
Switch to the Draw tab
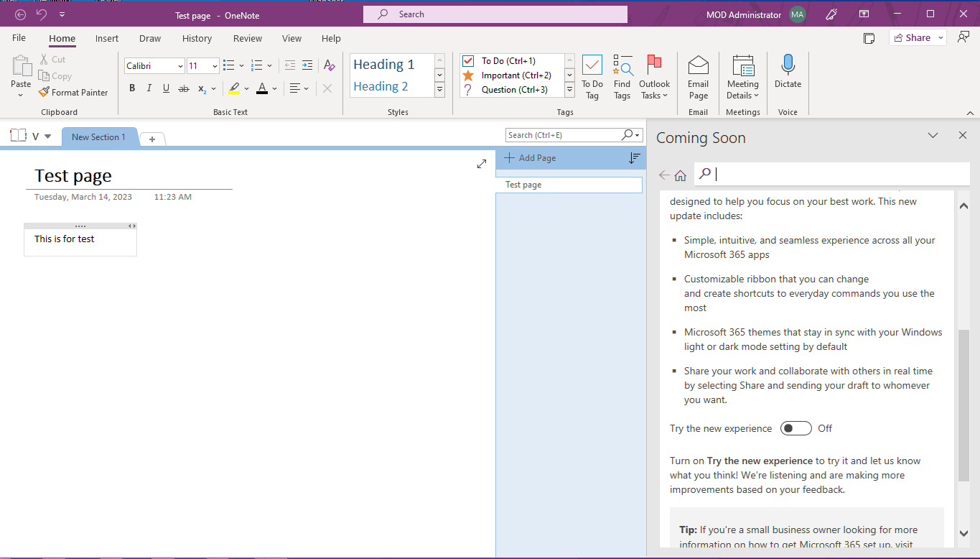click(x=150, y=39)
